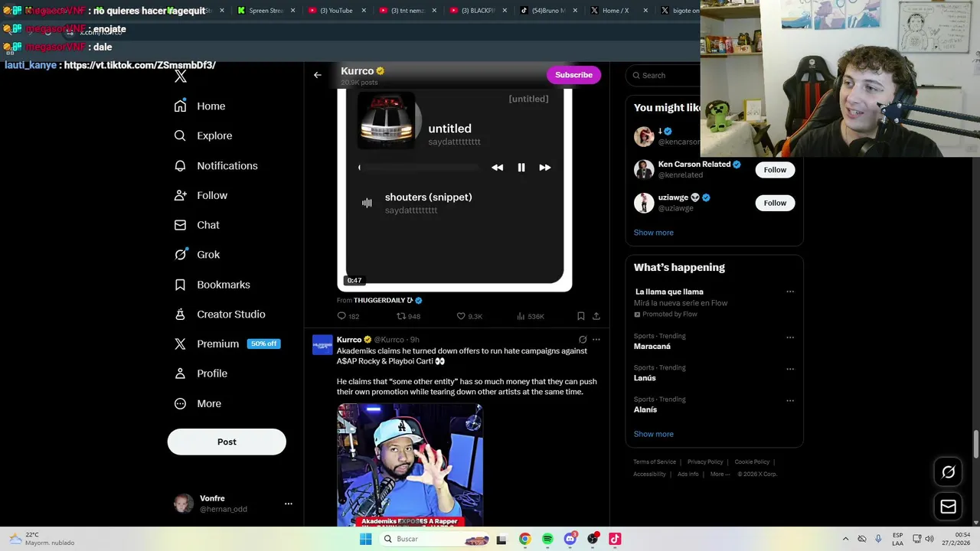Click the Vonfre profile avatar
Screen dimensions: 980x551
(x=184, y=504)
